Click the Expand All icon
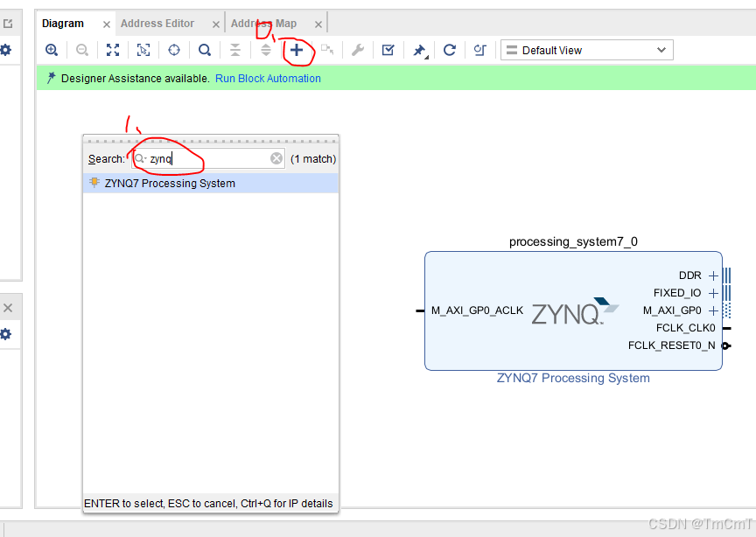Screen dimensions: 756x537 [266, 50]
